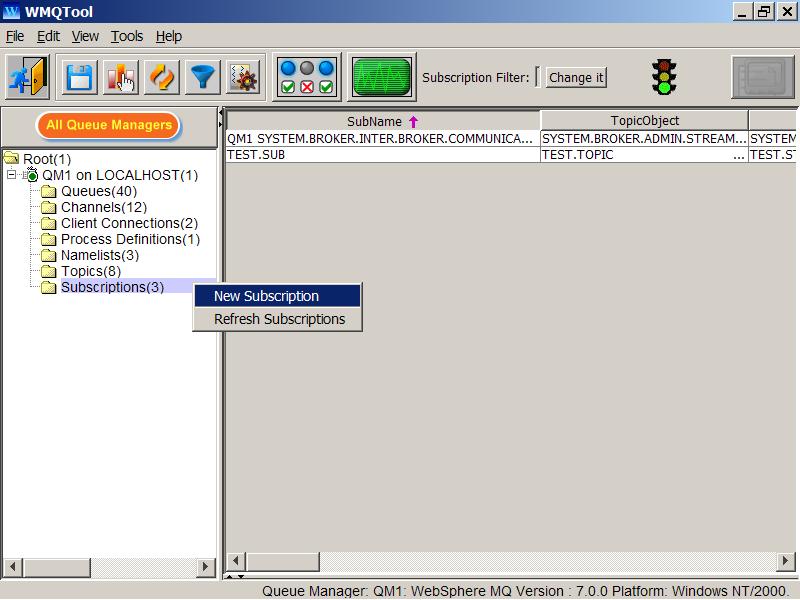Click the traffic light icon

pyautogui.click(x=664, y=77)
